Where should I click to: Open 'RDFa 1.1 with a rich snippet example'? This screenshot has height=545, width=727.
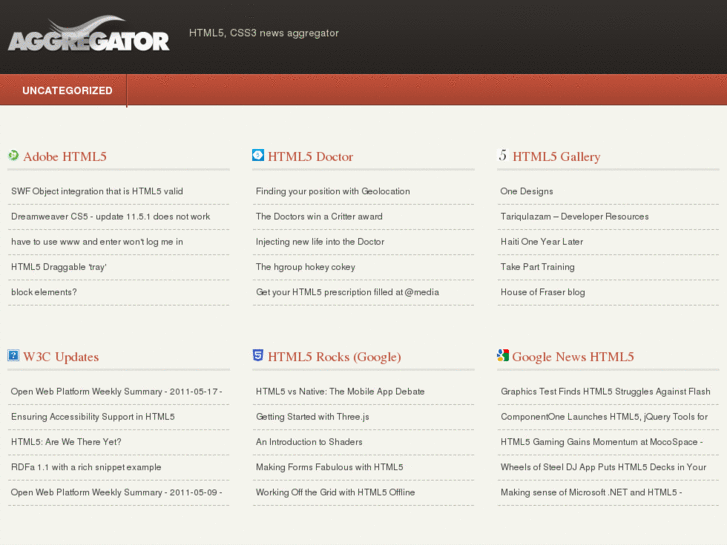pos(86,467)
